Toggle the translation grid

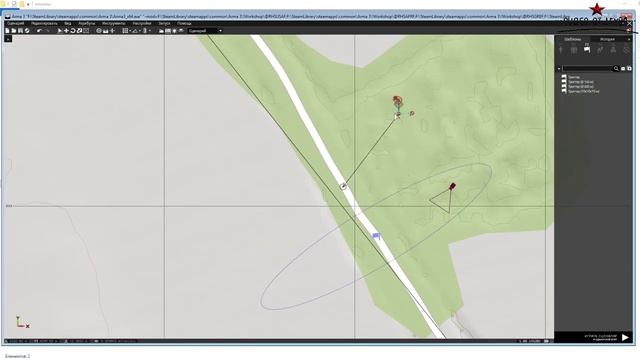click(x=125, y=31)
